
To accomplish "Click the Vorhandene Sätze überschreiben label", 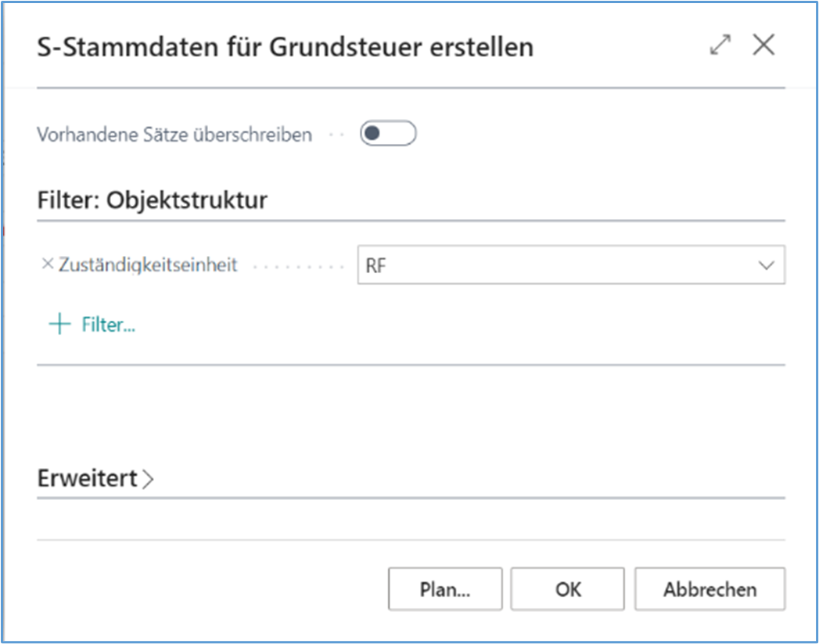I will [x=174, y=135].
